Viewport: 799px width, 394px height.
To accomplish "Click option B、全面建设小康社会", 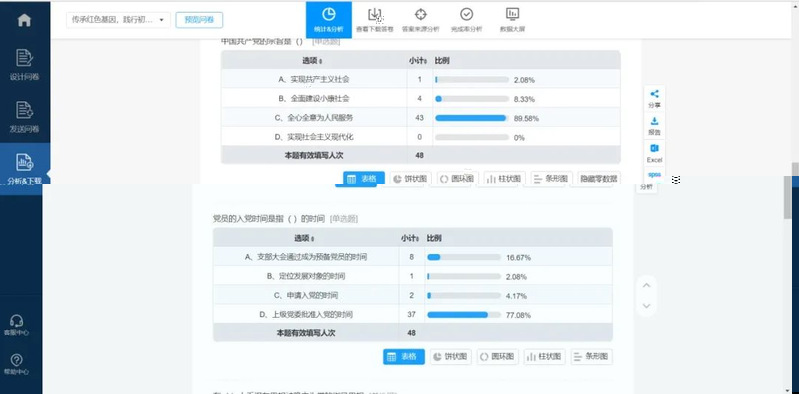I will click(x=314, y=98).
